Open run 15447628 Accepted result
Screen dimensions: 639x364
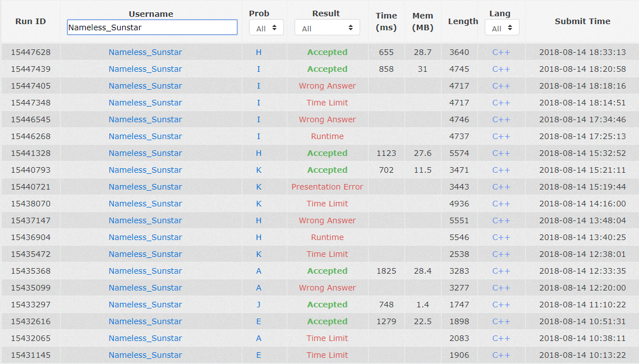point(327,52)
